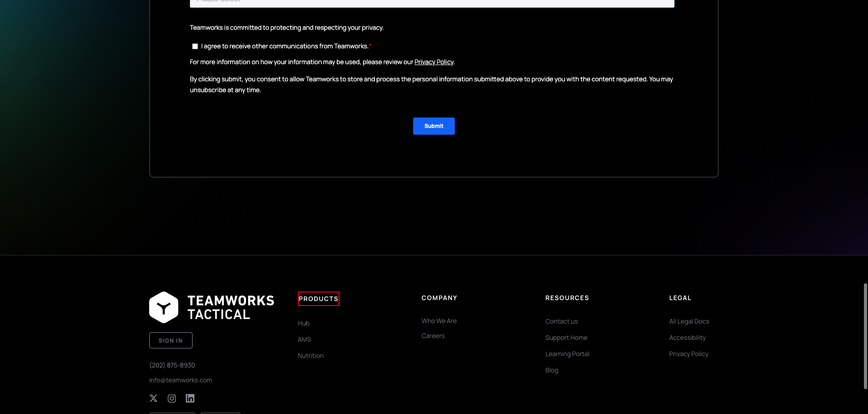Go to the Nutrition product page
This screenshot has width=868, height=414.
311,356
